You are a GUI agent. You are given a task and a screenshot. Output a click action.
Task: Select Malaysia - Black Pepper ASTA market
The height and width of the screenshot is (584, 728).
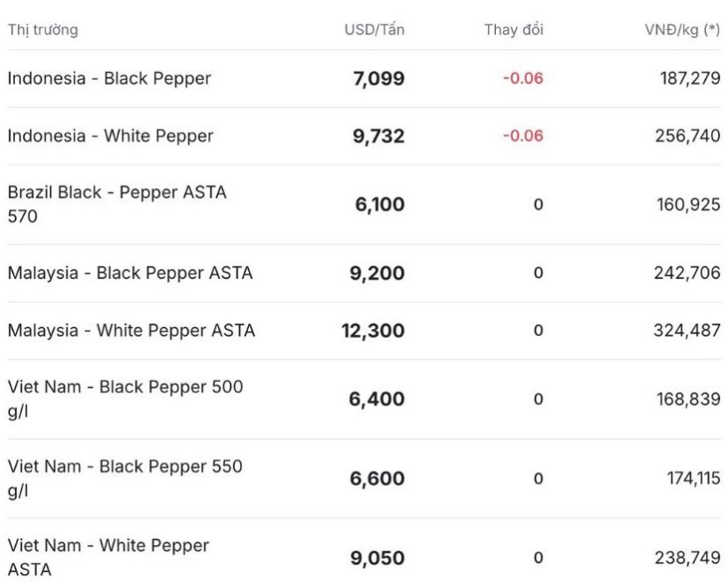pos(130,273)
